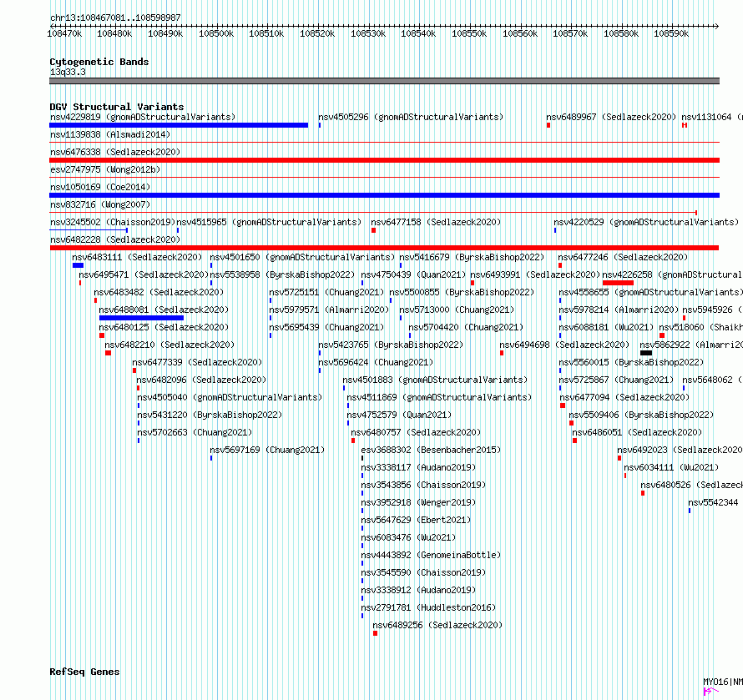743x700 pixels.
Task: Click nsv6494698 (Sedlazeck2020) label
Action: (565, 345)
